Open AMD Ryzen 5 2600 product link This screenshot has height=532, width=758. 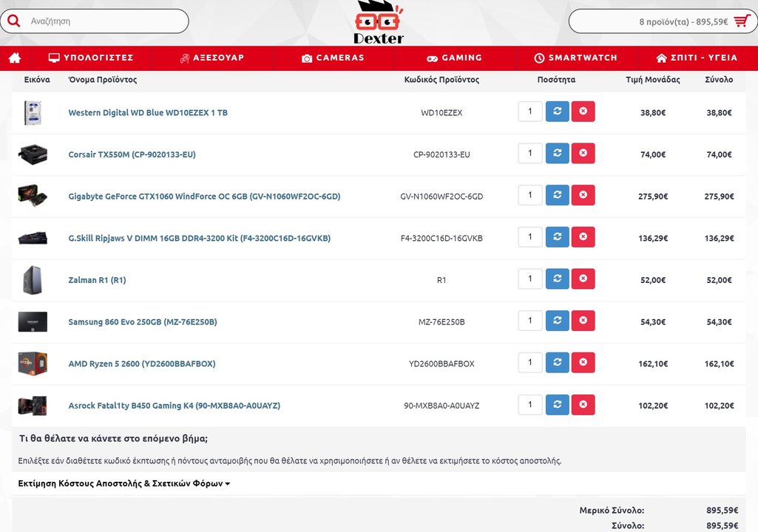click(x=142, y=364)
